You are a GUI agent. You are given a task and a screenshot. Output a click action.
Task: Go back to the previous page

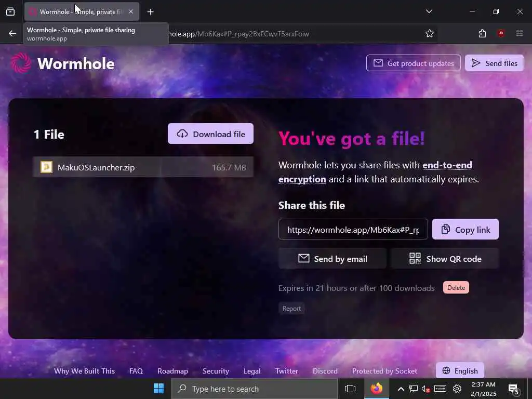click(x=12, y=33)
